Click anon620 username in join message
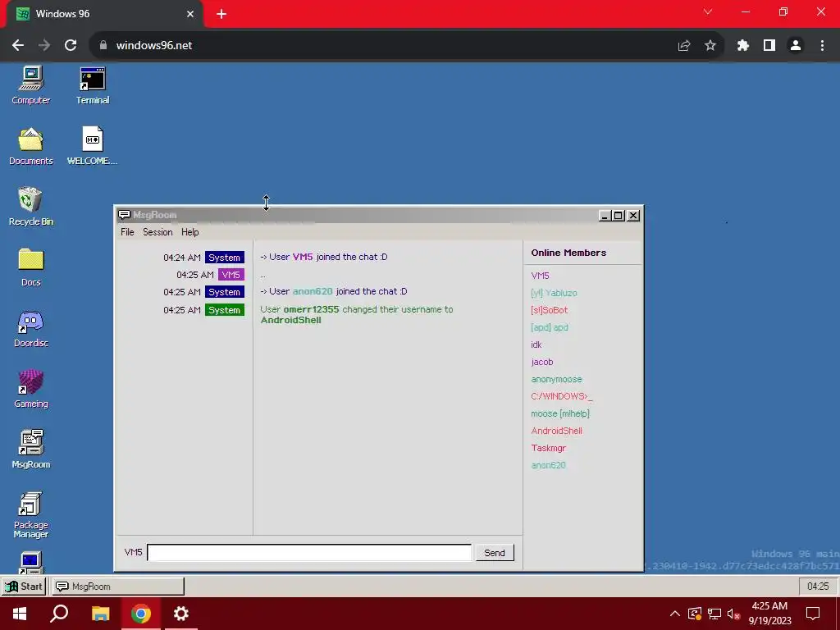Screen dimensions: 840x630 313,291
